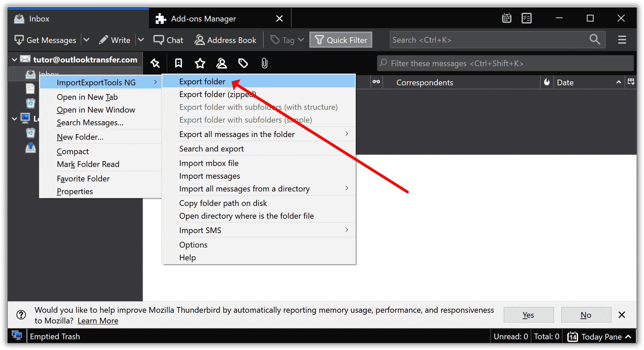Sort by Correspondents column
644x350 pixels.
(425, 83)
